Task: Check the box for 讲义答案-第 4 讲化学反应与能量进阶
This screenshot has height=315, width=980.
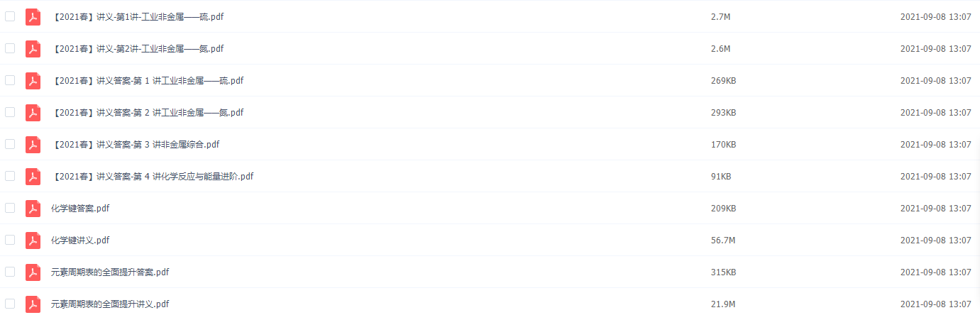Action: [10, 176]
